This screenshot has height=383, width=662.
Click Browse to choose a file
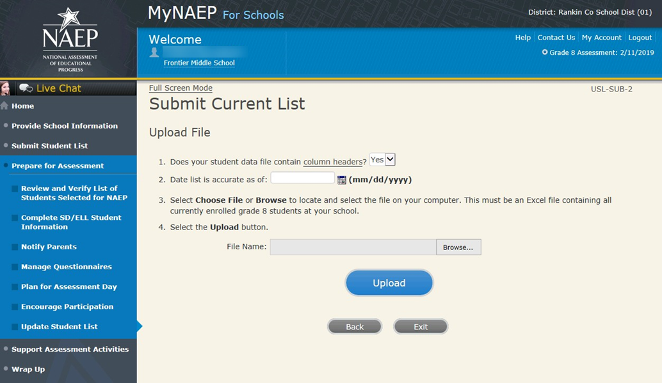coord(459,247)
